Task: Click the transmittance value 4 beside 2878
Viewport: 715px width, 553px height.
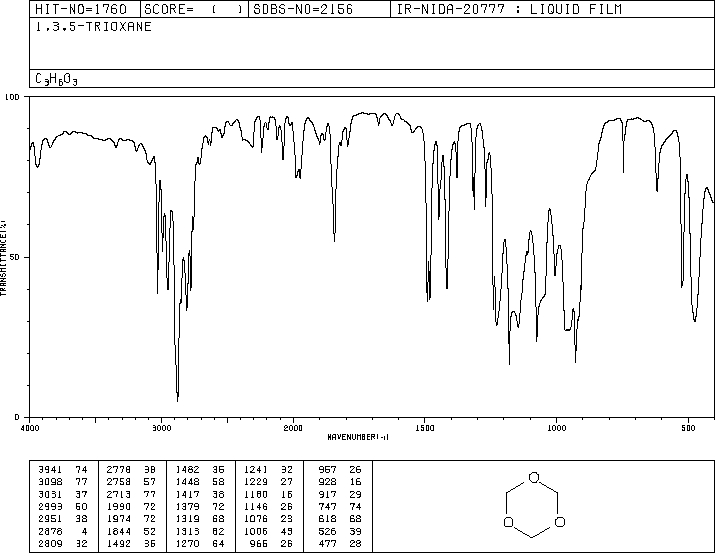Action: 84,531
